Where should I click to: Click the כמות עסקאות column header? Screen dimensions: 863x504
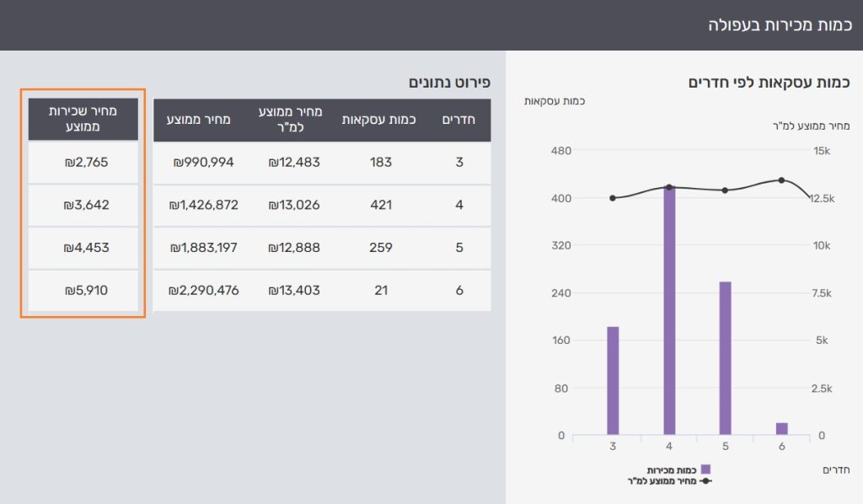(x=379, y=120)
